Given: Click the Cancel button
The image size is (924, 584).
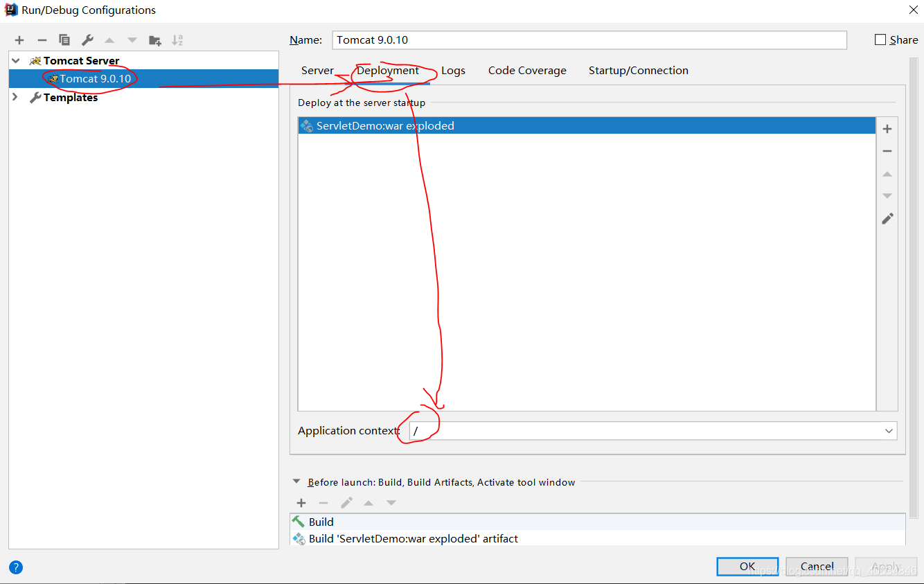Looking at the screenshot, I should click(817, 566).
